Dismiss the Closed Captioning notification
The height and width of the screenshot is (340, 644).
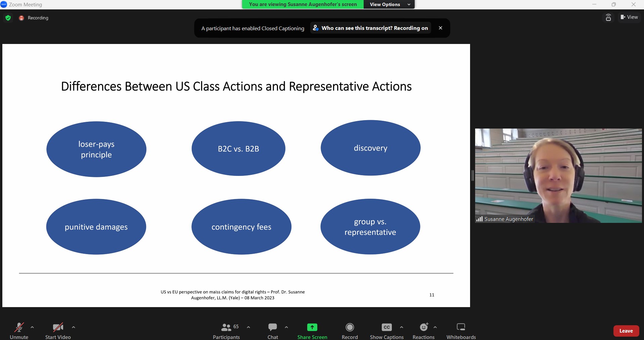441,28
